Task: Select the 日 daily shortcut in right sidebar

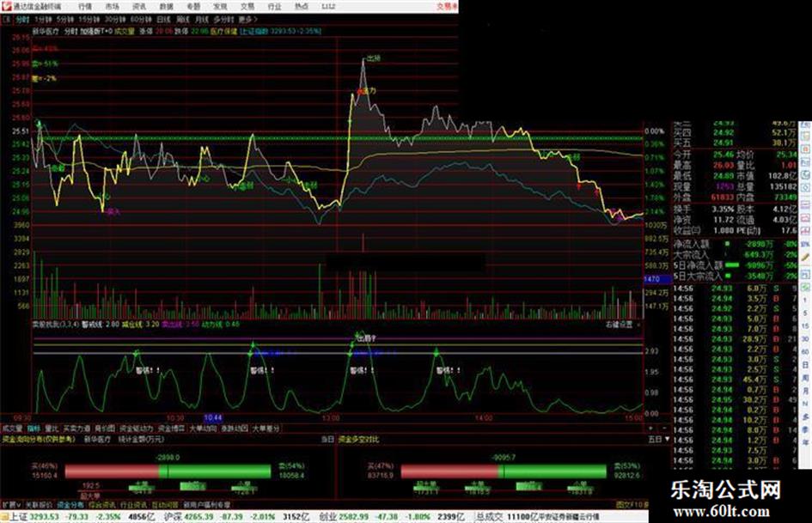Action: coord(805,365)
